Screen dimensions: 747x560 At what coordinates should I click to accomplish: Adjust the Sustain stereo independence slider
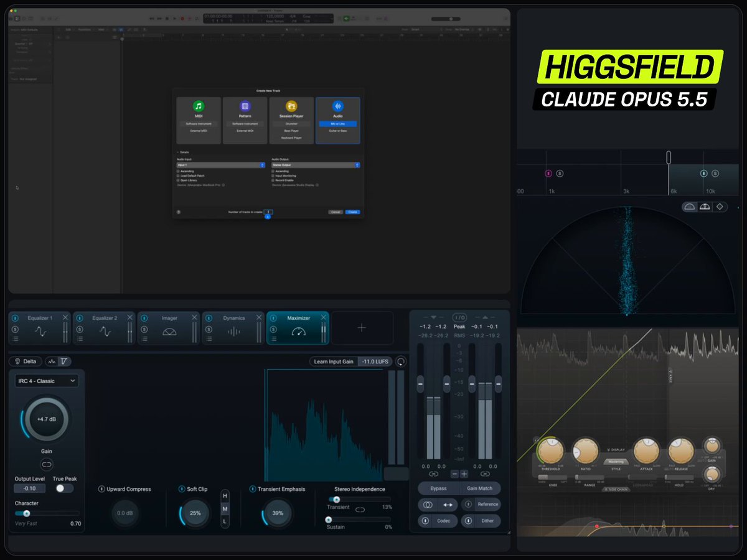(x=359, y=520)
